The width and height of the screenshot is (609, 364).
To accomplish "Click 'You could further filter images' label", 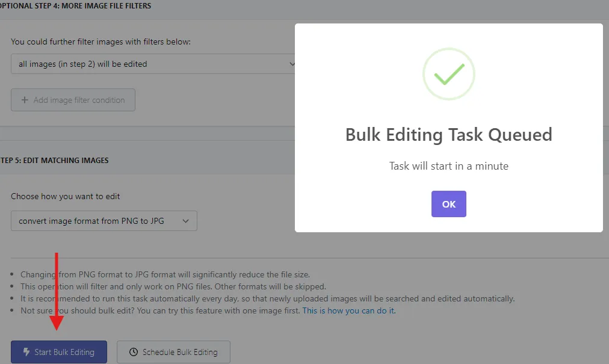I will [100, 42].
